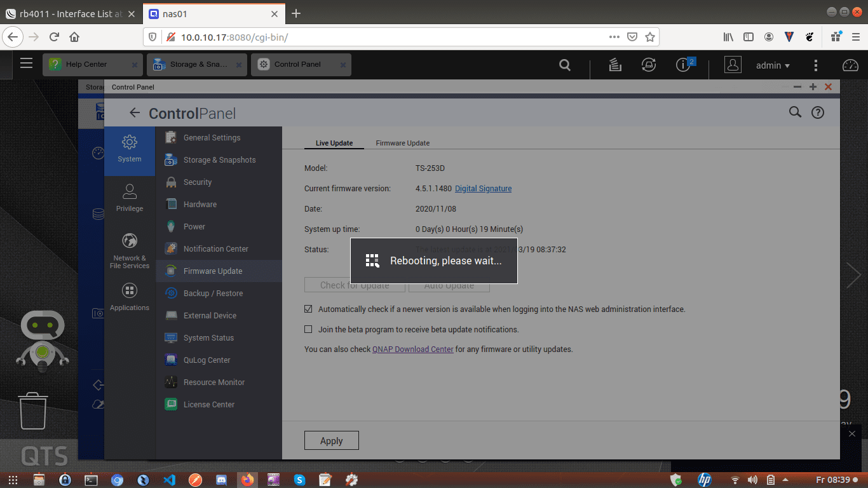Screen dimensions: 868x488
Task: Open General Settings
Action: coord(219,137)
